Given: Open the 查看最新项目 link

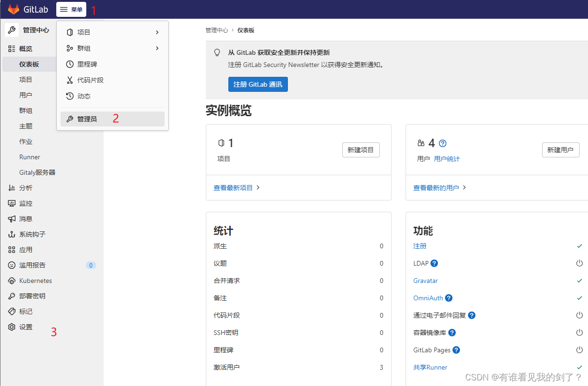Looking at the screenshot, I should pos(237,187).
